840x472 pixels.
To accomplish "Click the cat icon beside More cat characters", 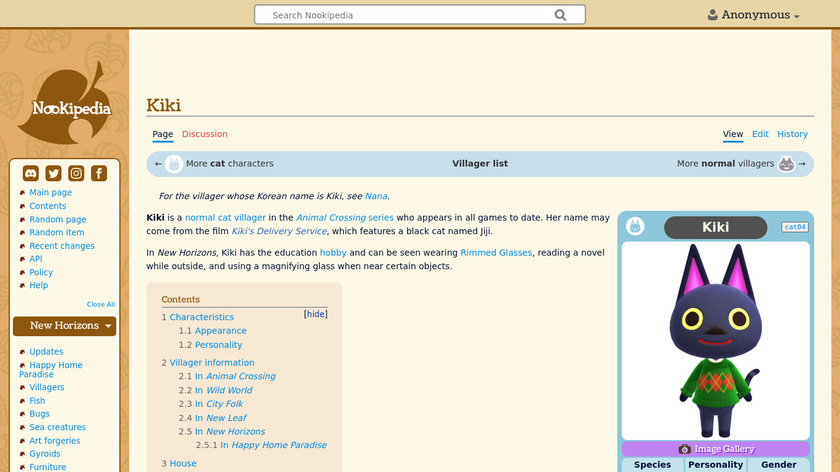I will (x=174, y=164).
